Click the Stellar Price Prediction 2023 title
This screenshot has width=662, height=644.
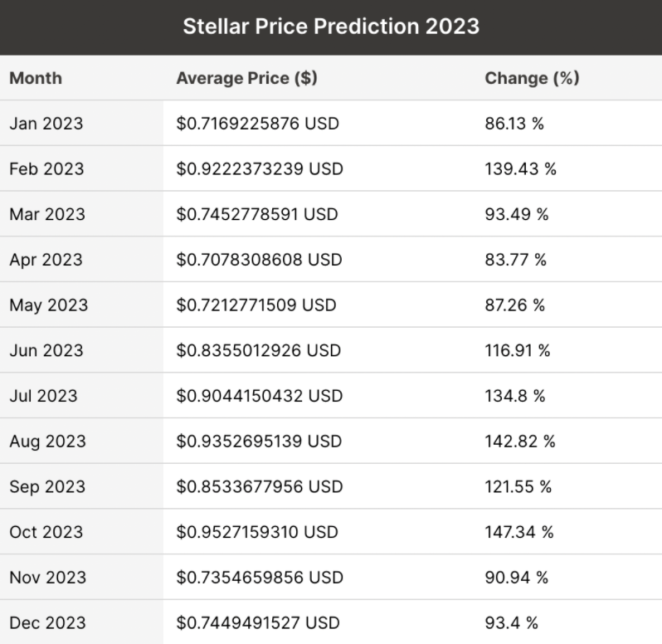(331, 26)
